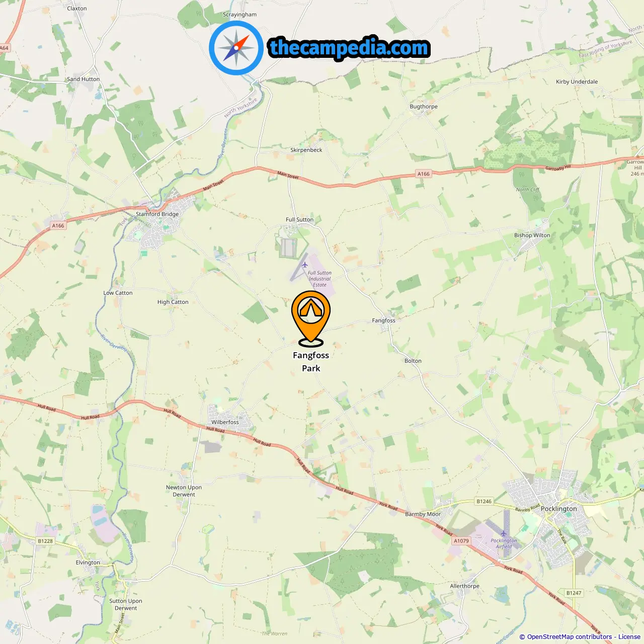The width and height of the screenshot is (644, 644).
Task: Select the Stamford Bridge town label
Action: point(157,214)
